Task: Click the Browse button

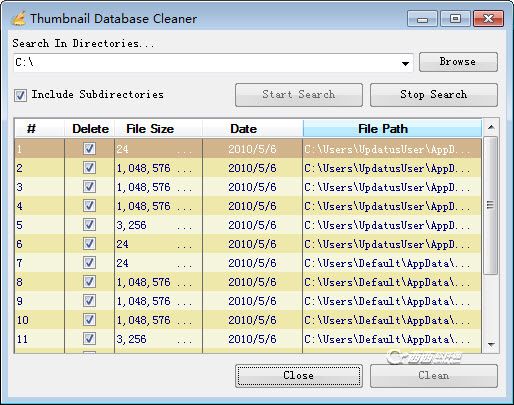Action: coord(458,62)
